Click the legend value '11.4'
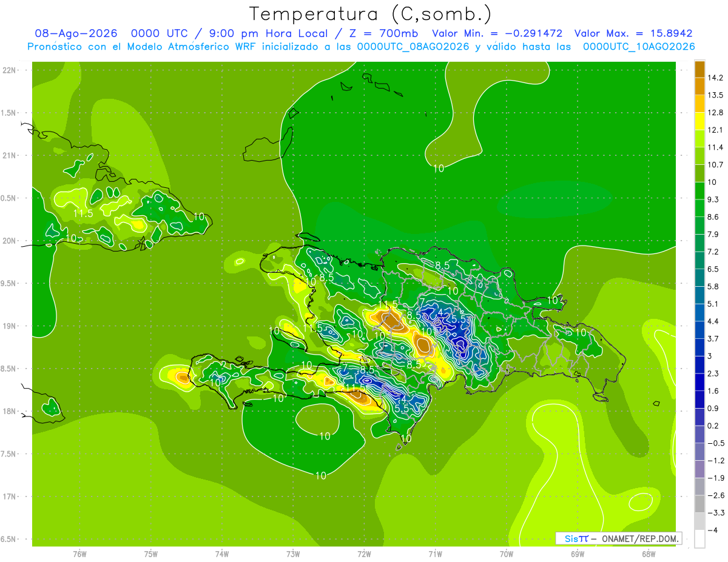The image size is (728, 562). click(x=715, y=147)
